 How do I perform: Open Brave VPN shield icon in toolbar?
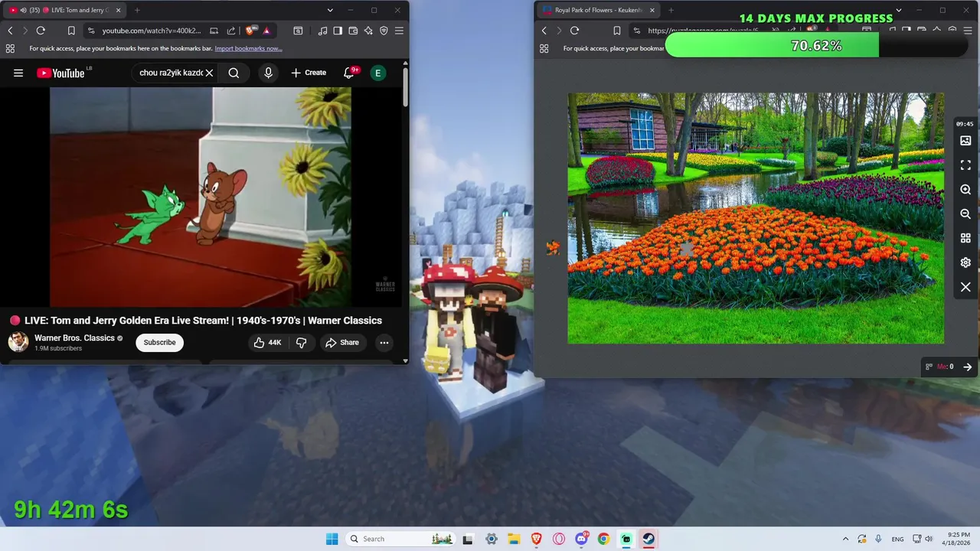pos(384,31)
